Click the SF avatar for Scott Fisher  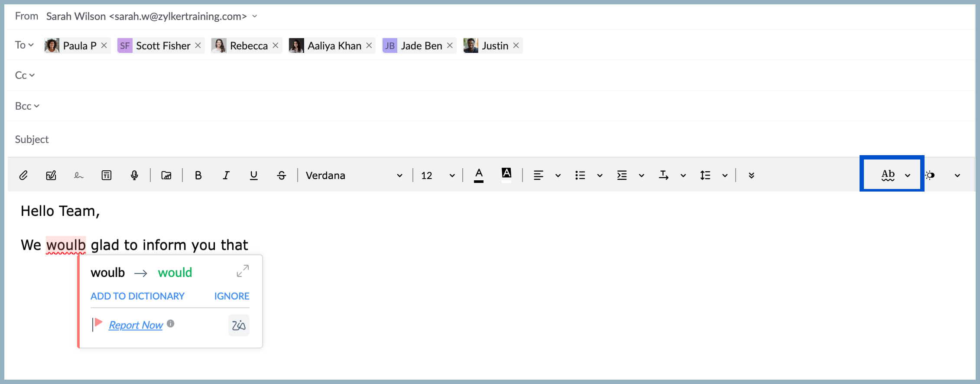click(x=125, y=46)
